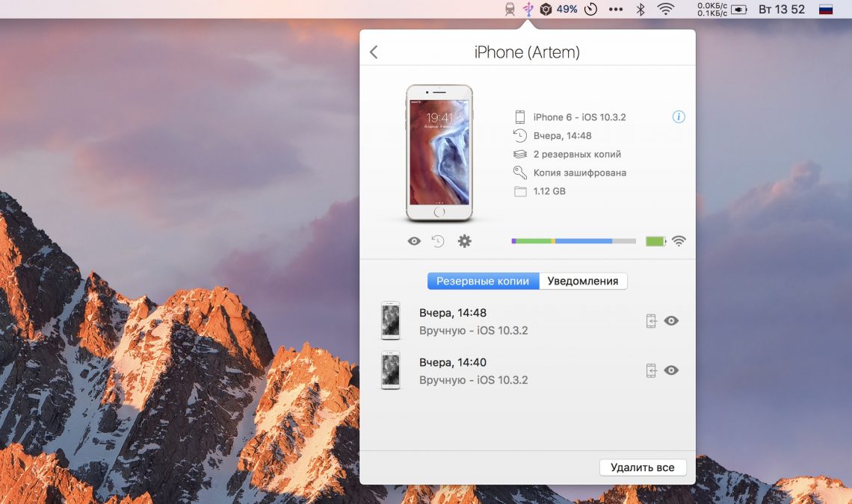Viewport: 852px width, 504px height.
Task: Open Bluetooth menu in the menu bar
Action: 640,10
